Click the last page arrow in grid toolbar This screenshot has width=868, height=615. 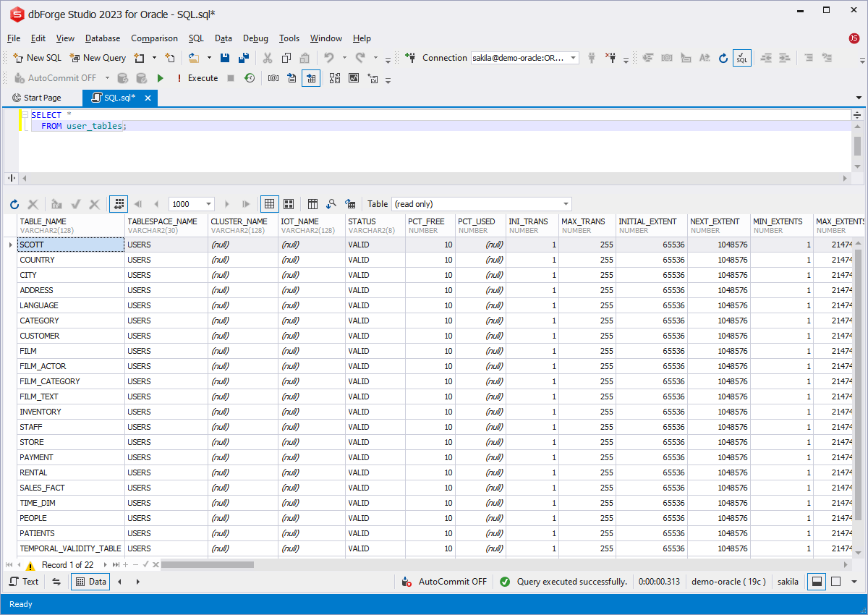pyautogui.click(x=246, y=204)
